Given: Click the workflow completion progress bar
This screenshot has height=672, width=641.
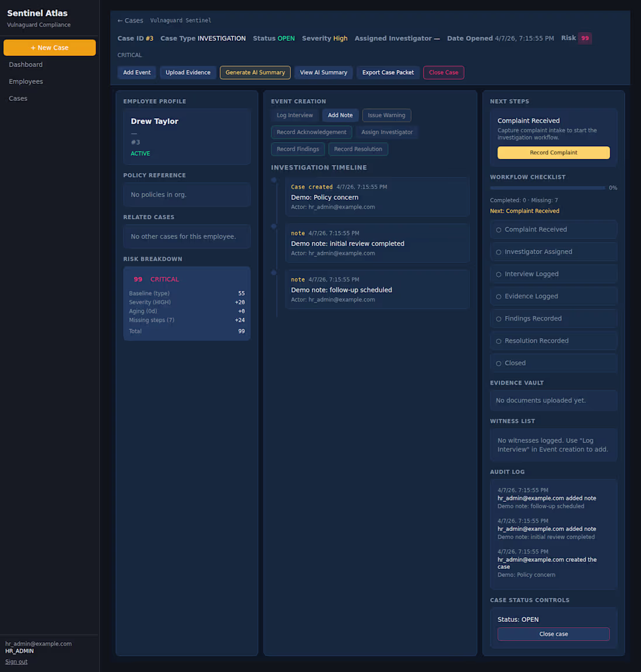Looking at the screenshot, I should (548, 188).
